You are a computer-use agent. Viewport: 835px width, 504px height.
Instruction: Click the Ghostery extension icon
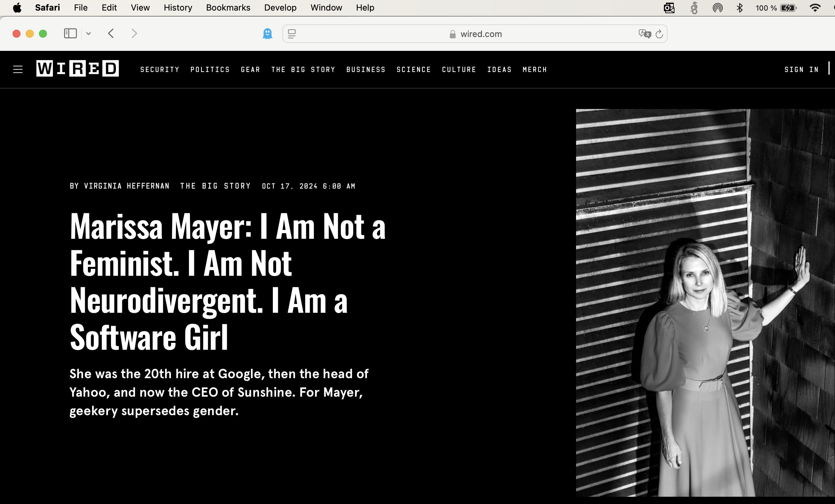[x=268, y=33]
